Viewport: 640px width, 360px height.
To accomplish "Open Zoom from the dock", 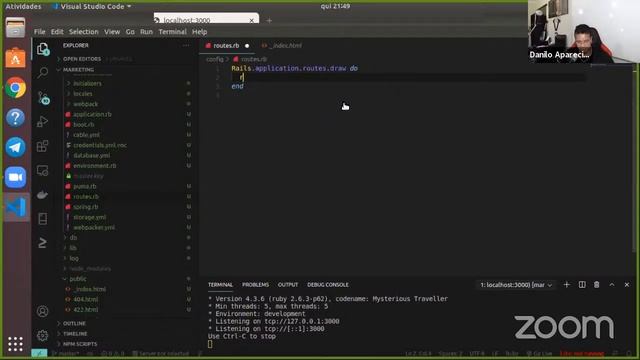I will pos(16,177).
